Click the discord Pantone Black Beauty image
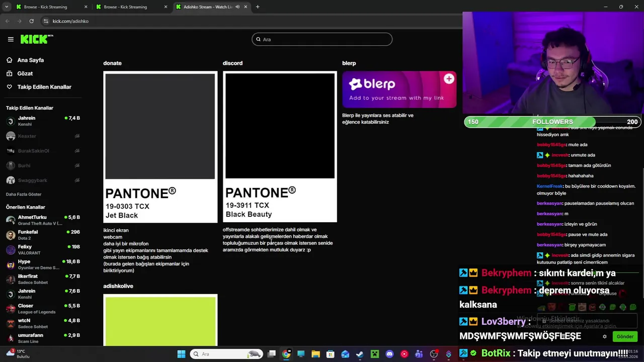This screenshot has width=644, height=362. pyautogui.click(x=280, y=146)
